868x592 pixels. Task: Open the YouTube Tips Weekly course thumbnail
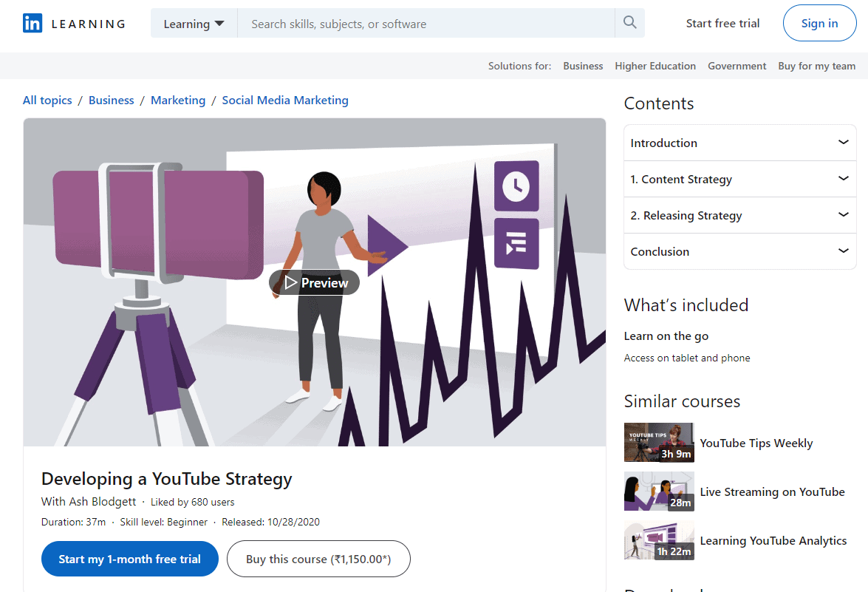coord(659,442)
